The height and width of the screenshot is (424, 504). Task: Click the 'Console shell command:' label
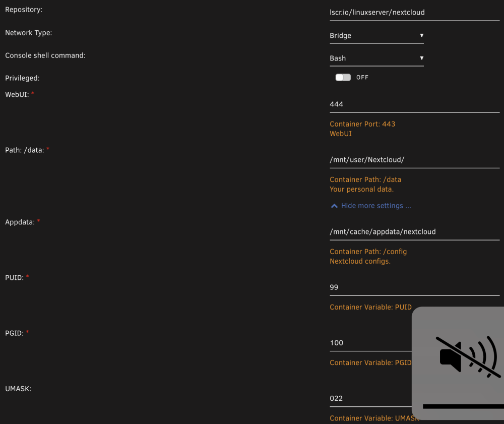(45, 55)
